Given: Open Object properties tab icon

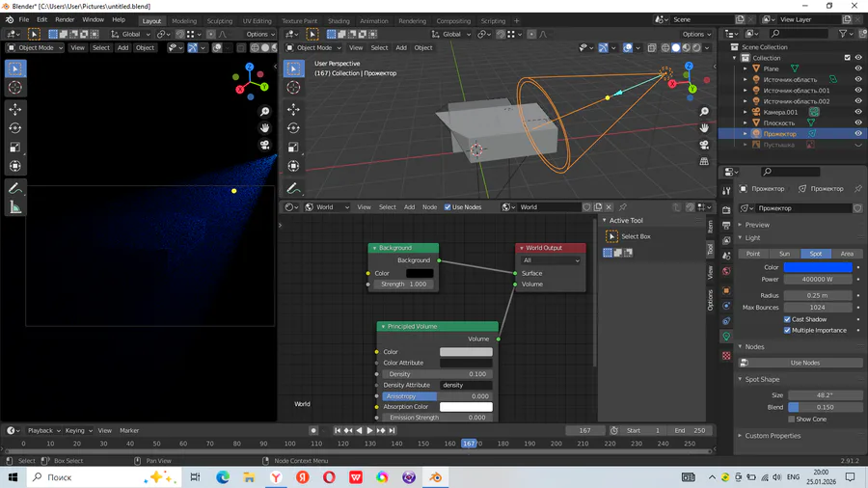Looking at the screenshot, I should pyautogui.click(x=726, y=290).
